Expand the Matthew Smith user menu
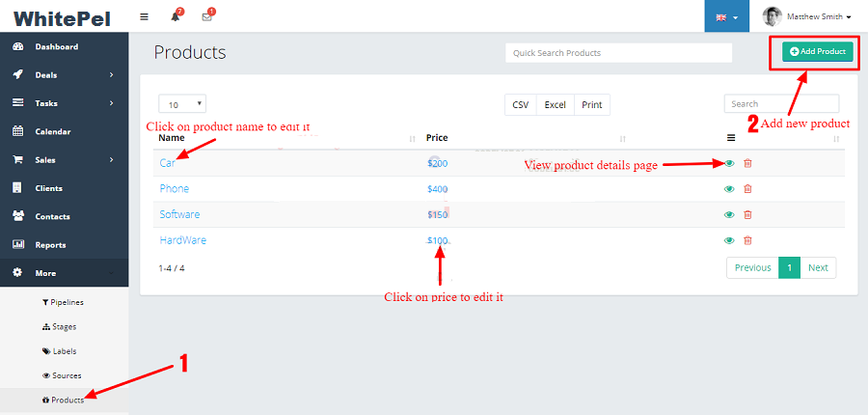This screenshot has height=415, width=868. point(806,16)
